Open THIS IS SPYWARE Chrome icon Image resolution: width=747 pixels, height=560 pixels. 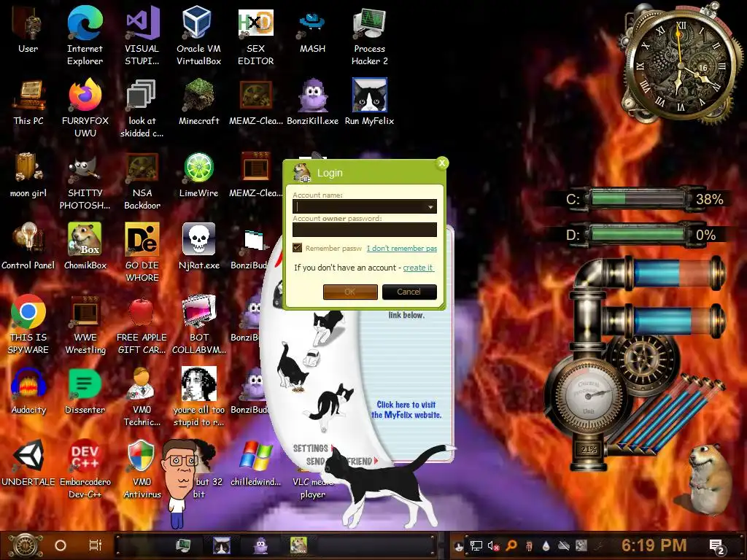coord(28,313)
